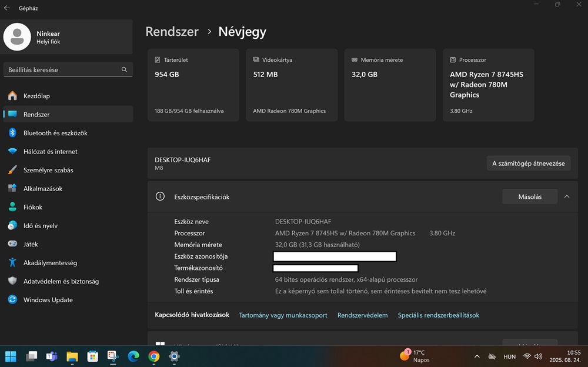The width and height of the screenshot is (588, 367).
Task: Collapse the Eszközspecifikációk section
Action: tap(567, 197)
